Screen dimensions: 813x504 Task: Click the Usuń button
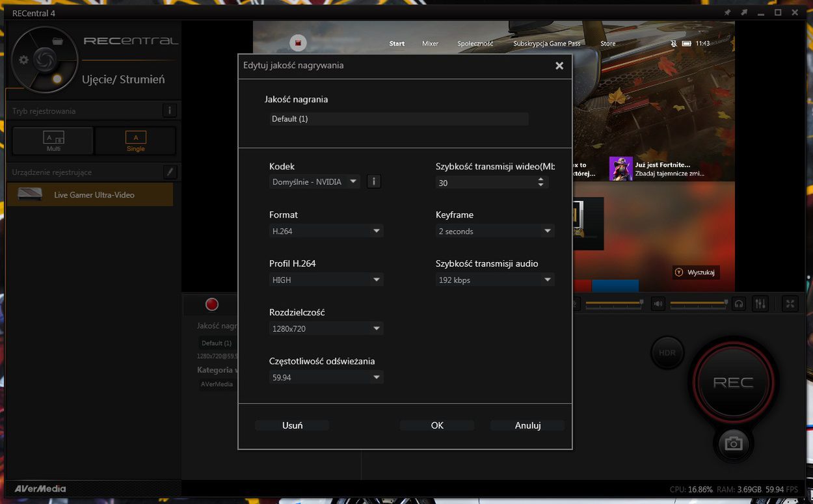tap(292, 425)
